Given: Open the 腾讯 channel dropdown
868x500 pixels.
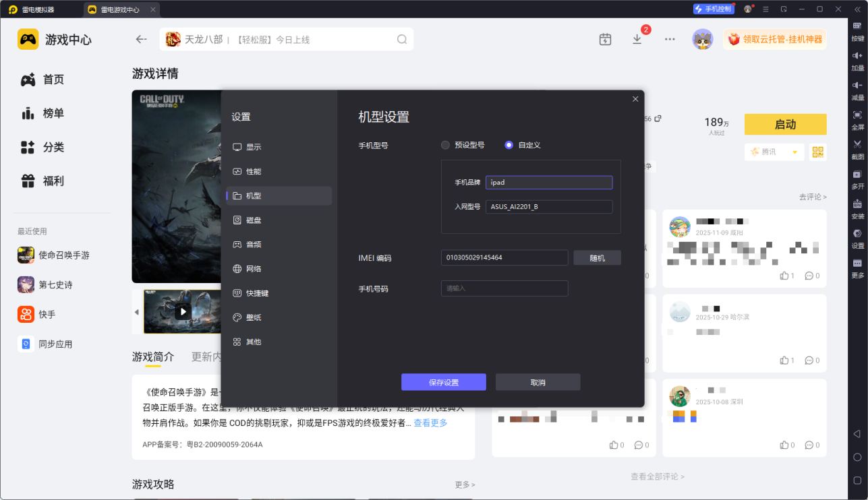Looking at the screenshot, I should tap(774, 152).
